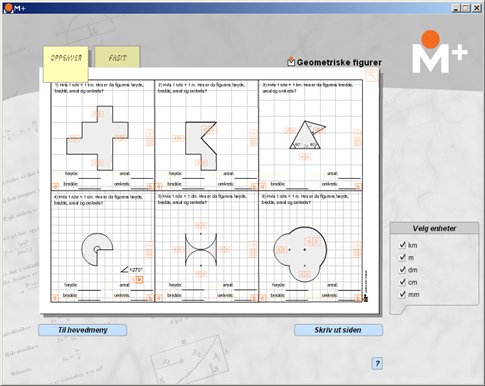
Task: Toggle the km unit checkbox
Action: click(402, 245)
